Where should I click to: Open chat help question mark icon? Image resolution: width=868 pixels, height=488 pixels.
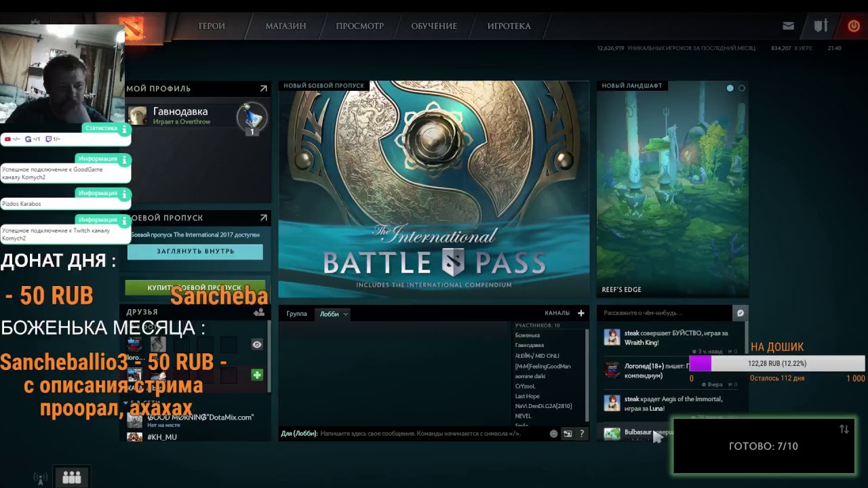tap(582, 434)
